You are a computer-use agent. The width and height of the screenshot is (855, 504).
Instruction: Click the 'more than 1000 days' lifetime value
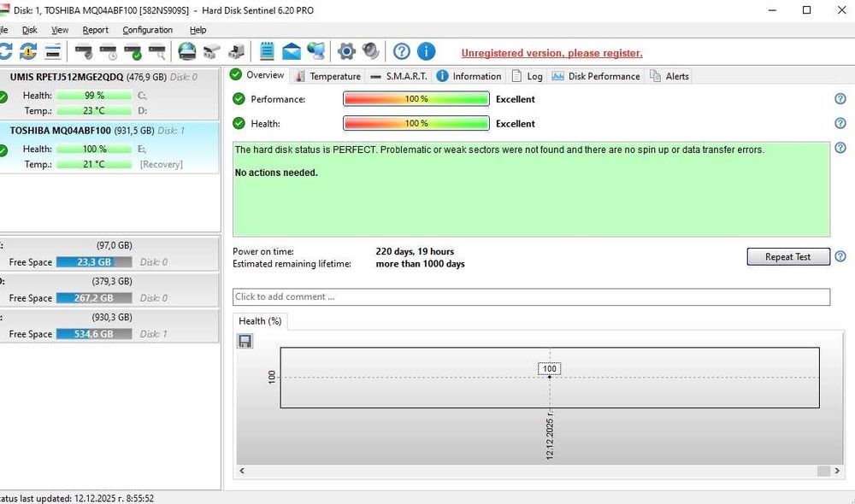point(421,264)
